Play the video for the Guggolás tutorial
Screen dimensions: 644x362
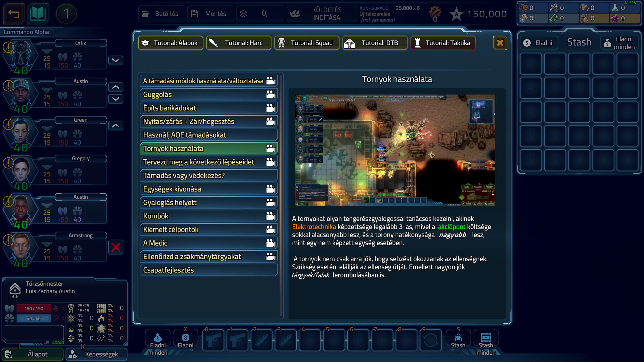(x=271, y=95)
